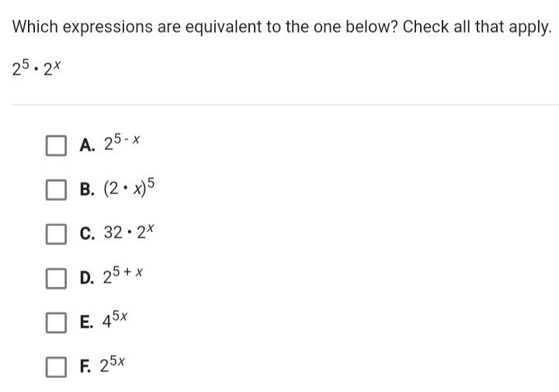559x392 pixels.
Task: Click the bold letter label 'B.'
Action: 87,189
